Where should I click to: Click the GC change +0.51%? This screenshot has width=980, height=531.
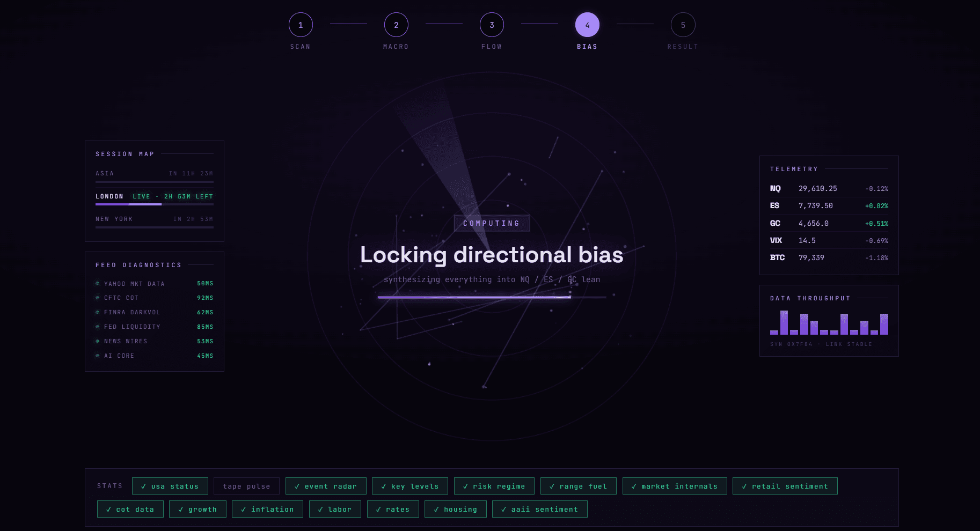877,223
